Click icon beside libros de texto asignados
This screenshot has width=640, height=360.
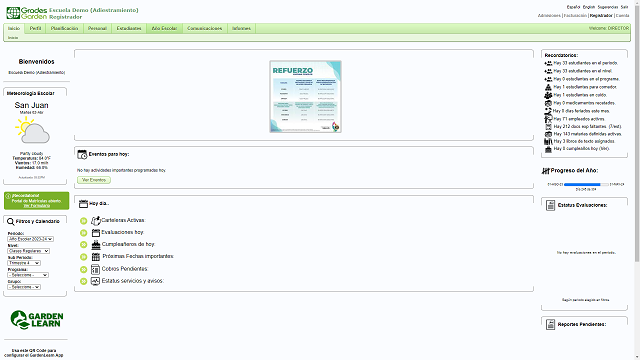pyautogui.click(x=548, y=141)
